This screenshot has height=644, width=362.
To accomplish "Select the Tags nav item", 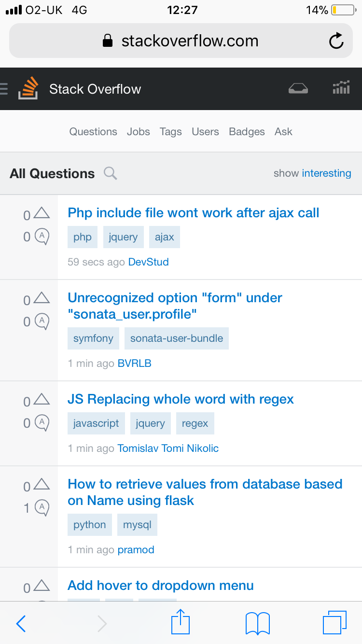I will point(171,132).
